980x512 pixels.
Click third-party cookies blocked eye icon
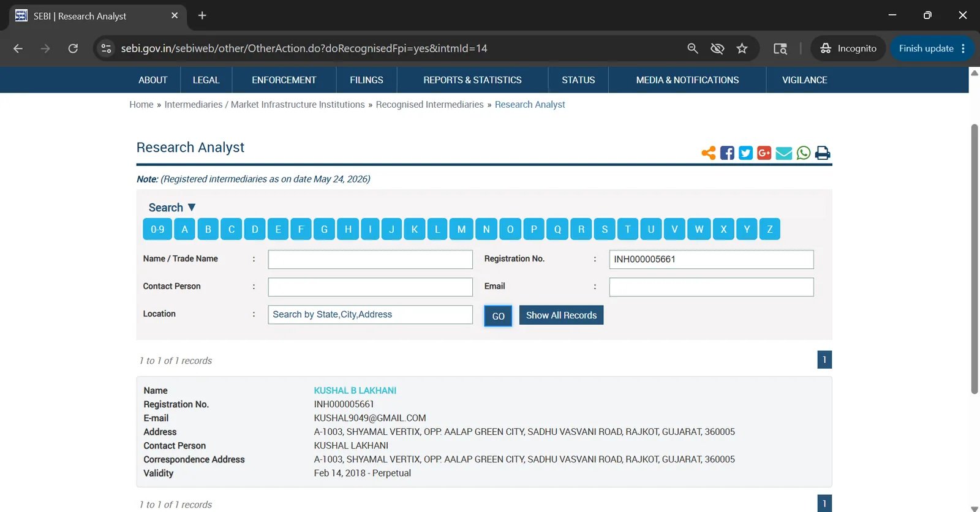point(717,48)
